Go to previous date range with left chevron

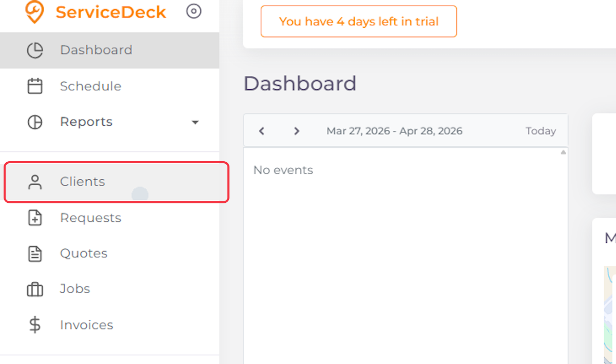tap(261, 131)
